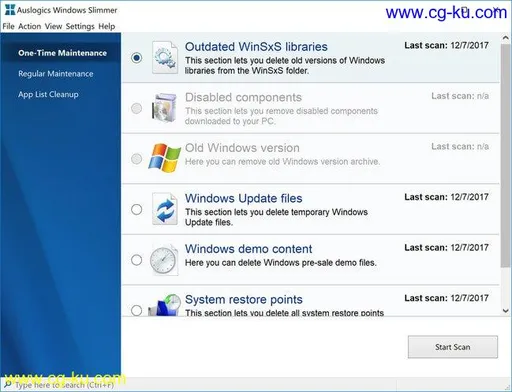
Task: Click description 'delete temporary Windows Update files'
Action: tap(276, 217)
